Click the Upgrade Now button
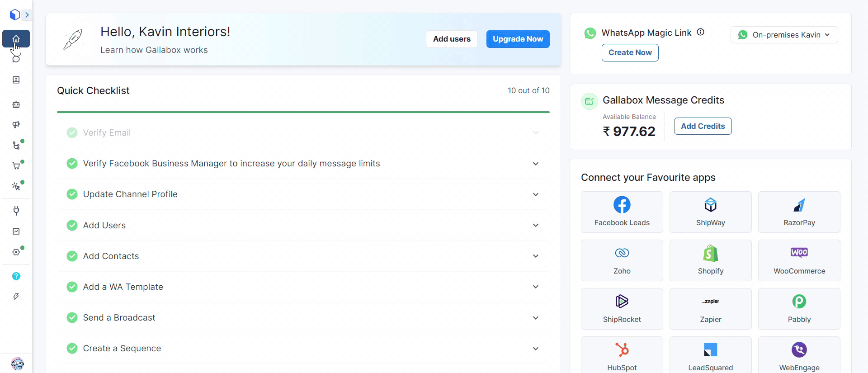 click(x=518, y=39)
